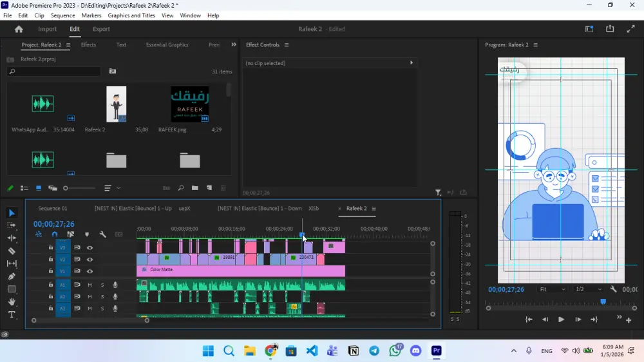This screenshot has height=362, width=644.
Task: Expand Effect Controls timeline arrow
Action: pyautogui.click(x=411, y=63)
